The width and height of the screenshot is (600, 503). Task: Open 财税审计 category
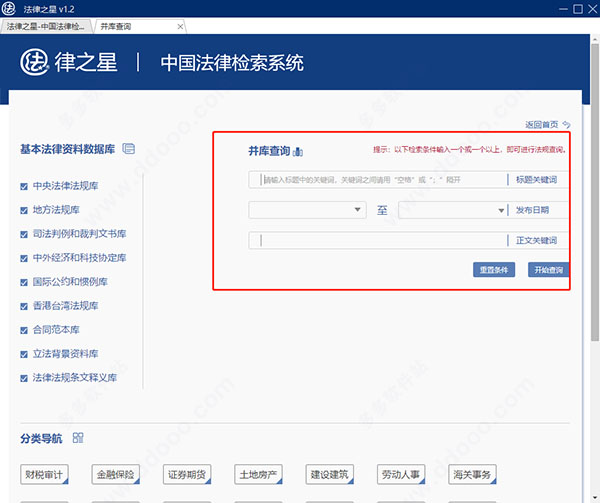coord(44,474)
